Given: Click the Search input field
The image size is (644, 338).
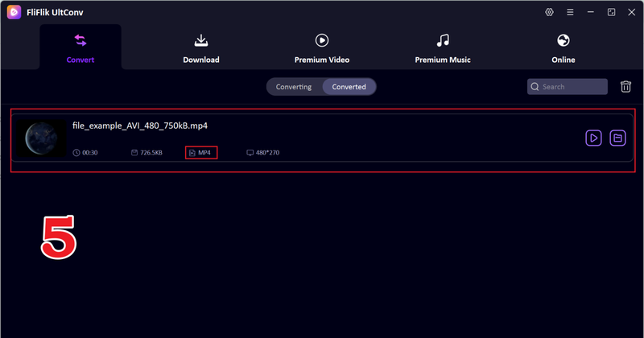Looking at the screenshot, I should pos(568,87).
